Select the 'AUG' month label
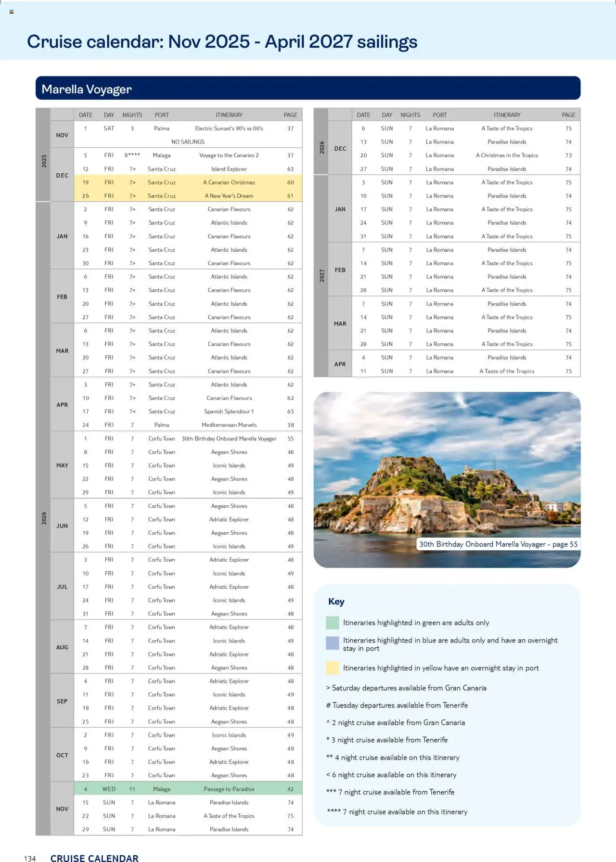 pos(62,647)
